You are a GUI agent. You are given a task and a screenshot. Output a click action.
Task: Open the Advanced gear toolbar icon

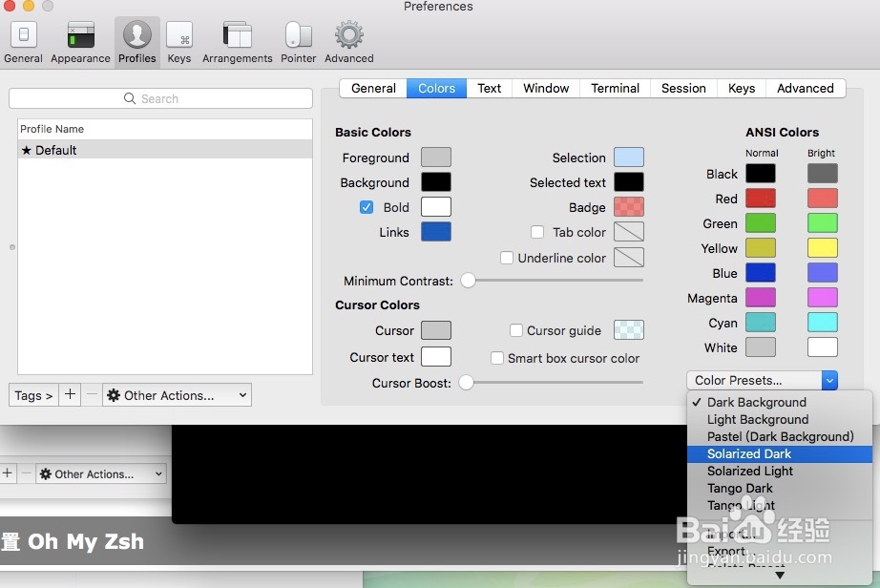pos(348,42)
